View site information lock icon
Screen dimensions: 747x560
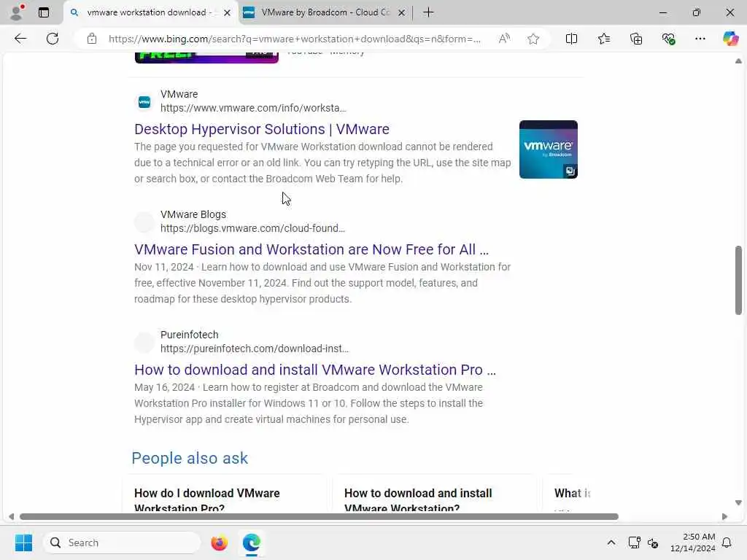tap(92, 39)
